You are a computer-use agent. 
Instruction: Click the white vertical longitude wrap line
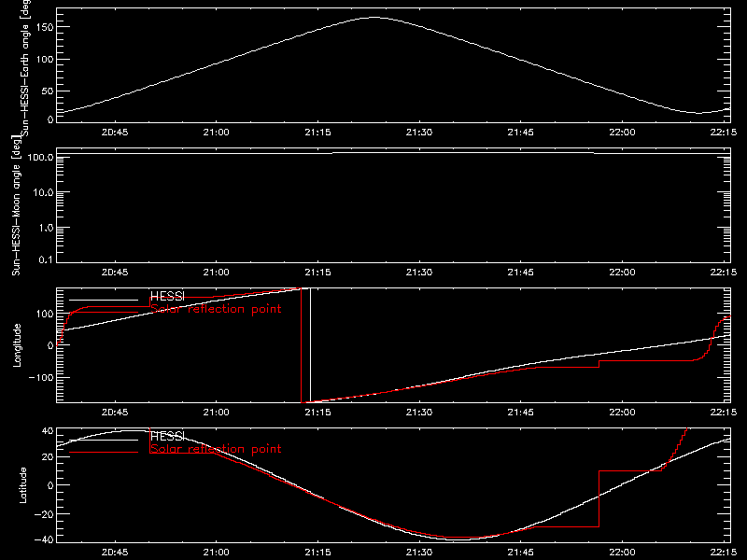pos(311,345)
